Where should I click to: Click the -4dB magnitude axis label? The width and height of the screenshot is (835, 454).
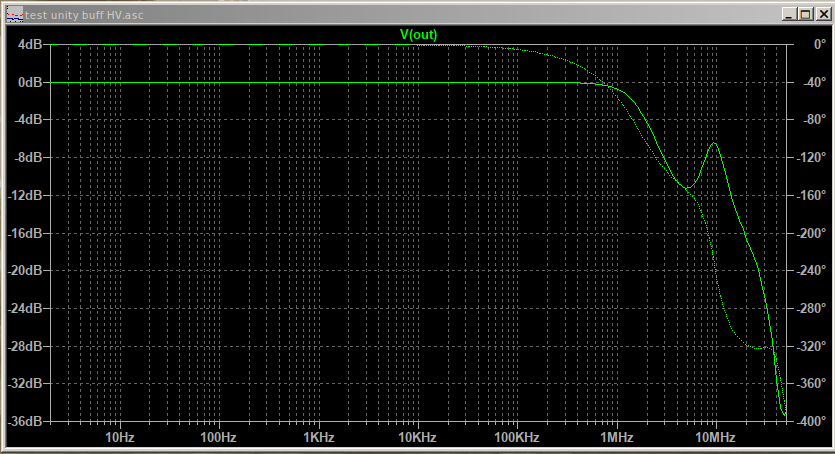point(28,119)
